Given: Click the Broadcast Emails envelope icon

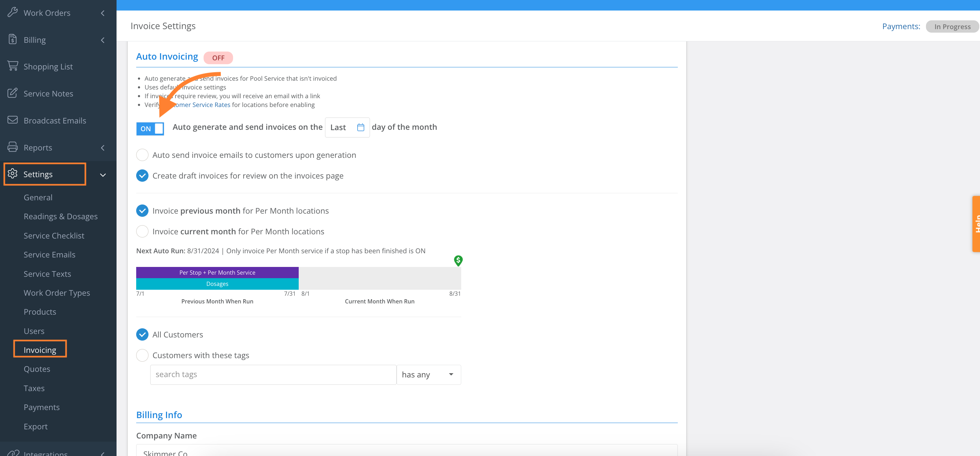Looking at the screenshot, I should point(13,120).
